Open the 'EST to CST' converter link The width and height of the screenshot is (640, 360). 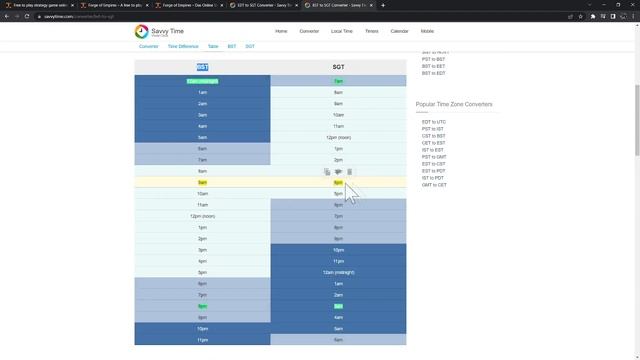click(433, 164)
